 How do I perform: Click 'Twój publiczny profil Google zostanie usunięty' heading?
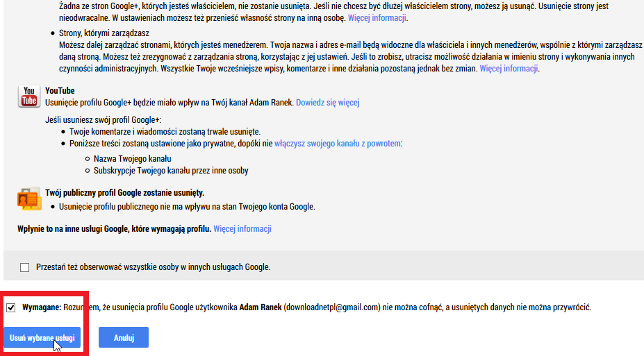click(125, 193)
